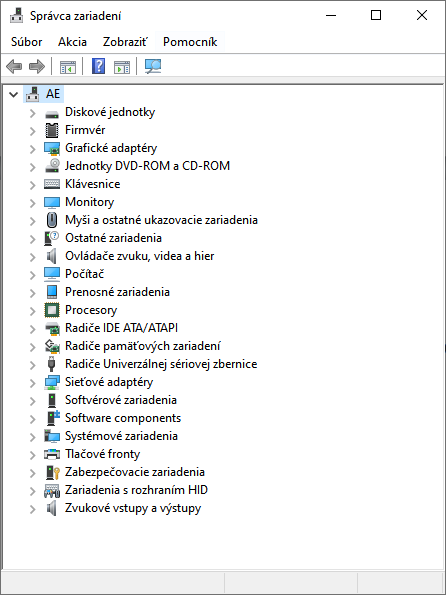The height and width of the screenshot is (595, 446).
Task: Click the Firmvér chip icon
Action: [x=52, y=130]
